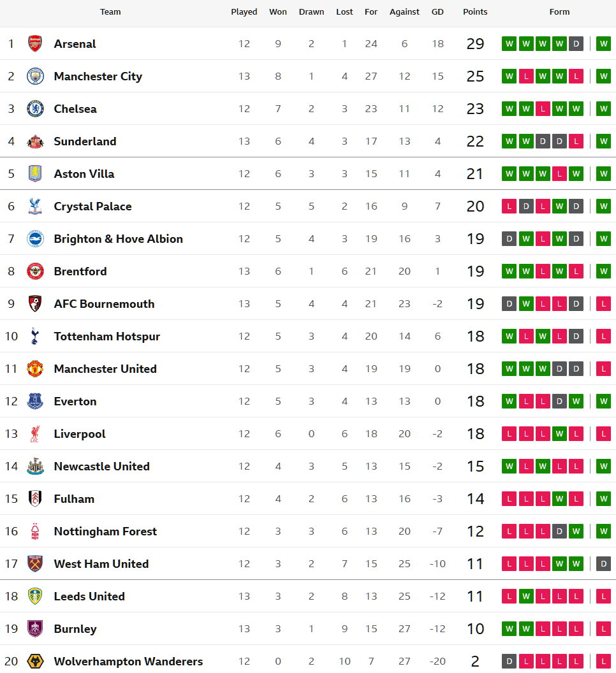This screenshot has width=616, height=673.
Task: Click the West Ham United crest
Action: [x=35, y=563]
